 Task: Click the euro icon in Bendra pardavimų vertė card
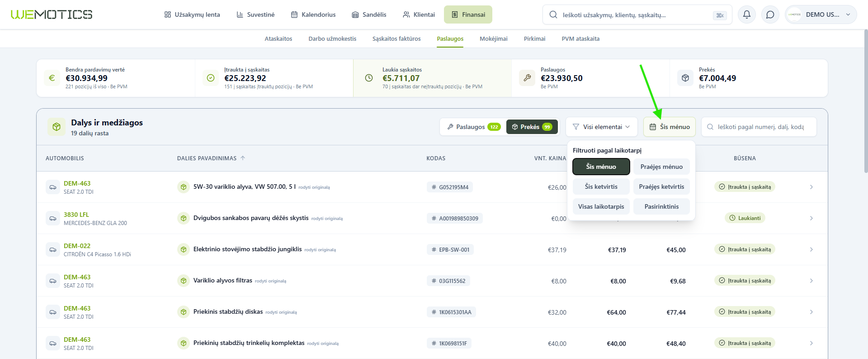click(x=52, y=78)
